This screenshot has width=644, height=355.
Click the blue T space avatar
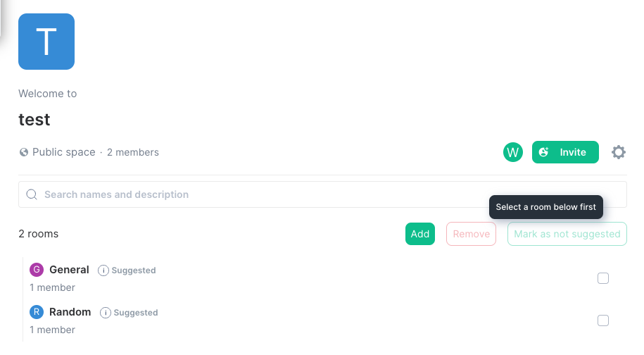pos(46,42)
